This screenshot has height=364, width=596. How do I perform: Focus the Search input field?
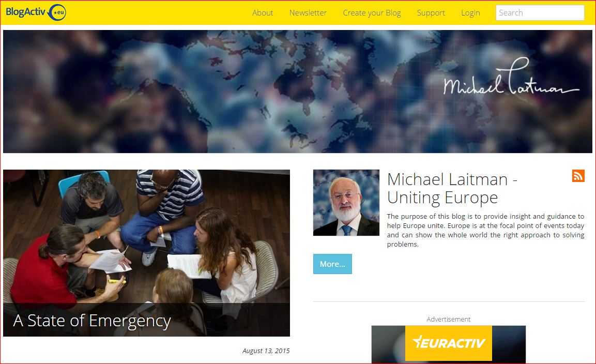(540, 12)
